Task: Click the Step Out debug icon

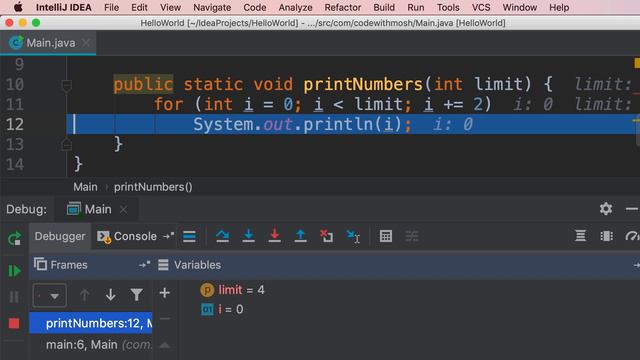Action: click(300, 236)
